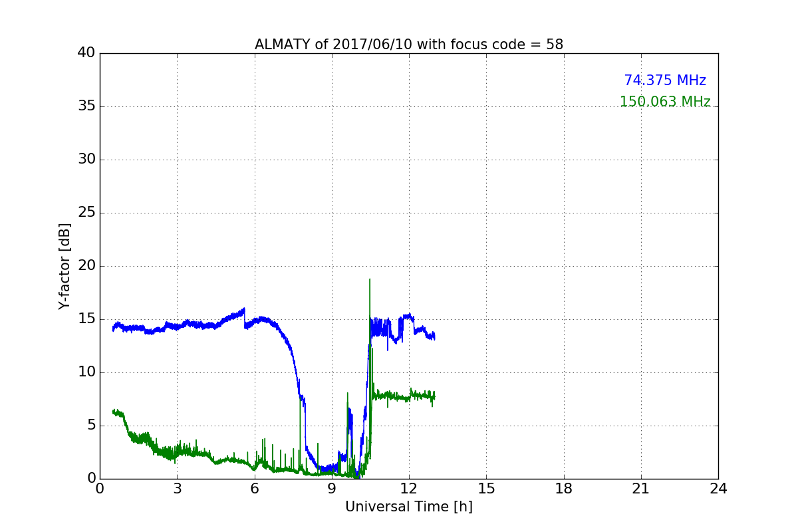The width and height of the screenshot is (798, 532).
Task: Click the y-axis tick label 30
Action: (86, 160)
